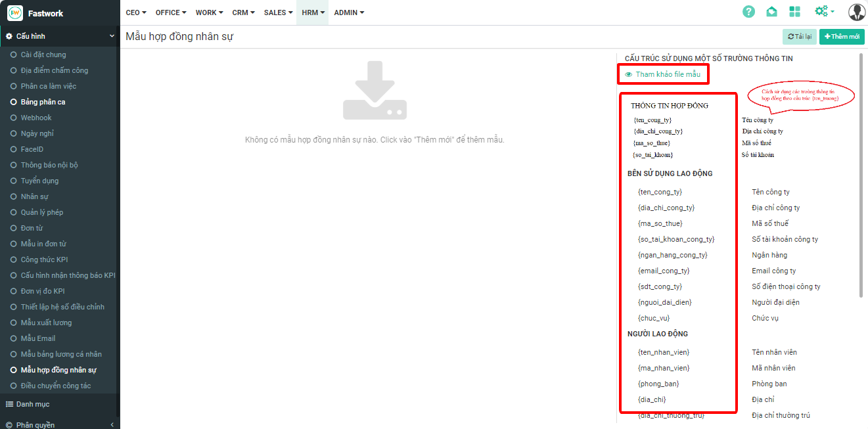Open the settings gears dropdown
The height and width of the screenshot is (429, 868).
pos(824,12)
